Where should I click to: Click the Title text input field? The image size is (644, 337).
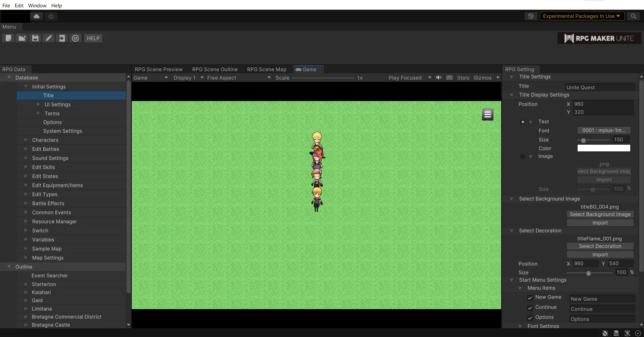pyautogui.click(x=600, y=87)
